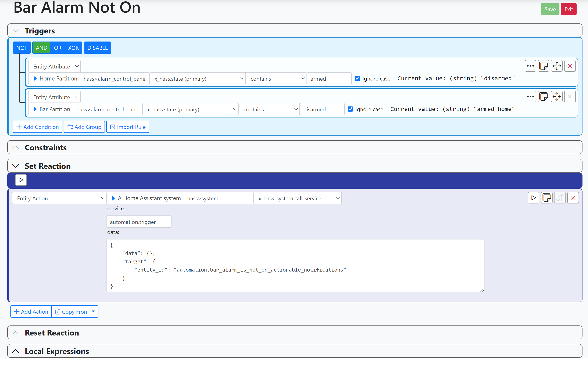Click Import Rule button
The width and height of the screenshot is (588, 366).
point(128,127)
